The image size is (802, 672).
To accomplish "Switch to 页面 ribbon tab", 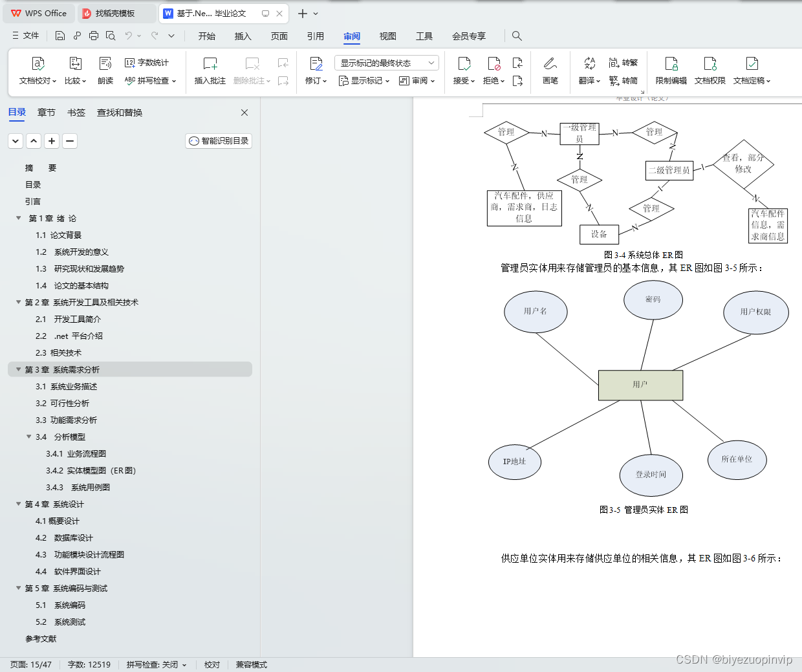I will (x=279, y=36).
